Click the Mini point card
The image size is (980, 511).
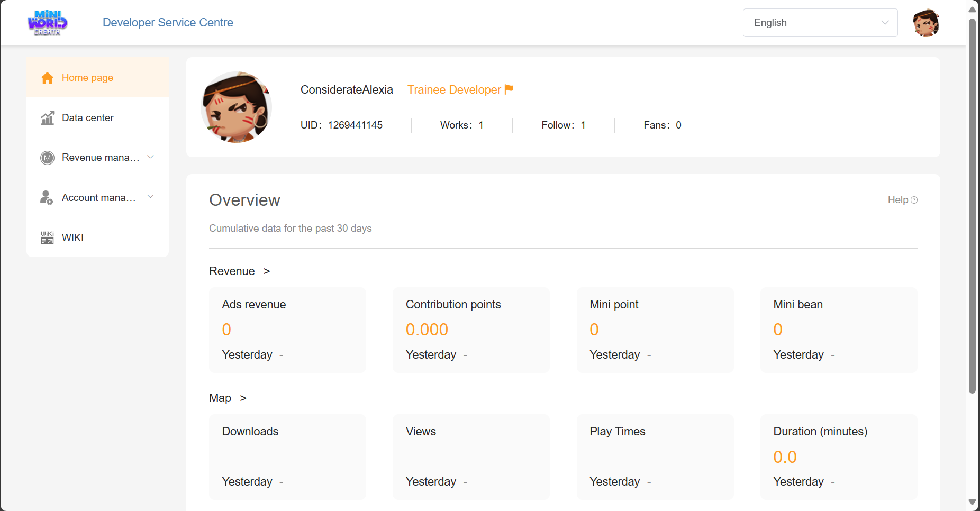(655, 330)
